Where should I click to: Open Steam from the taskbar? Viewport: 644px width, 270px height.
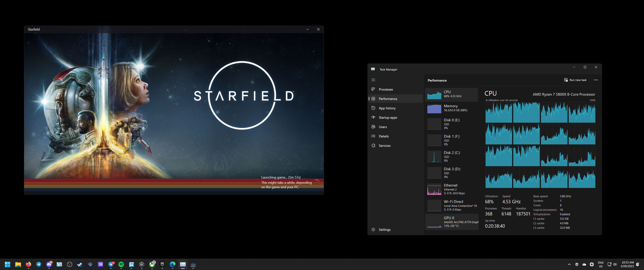pos(80,265)
